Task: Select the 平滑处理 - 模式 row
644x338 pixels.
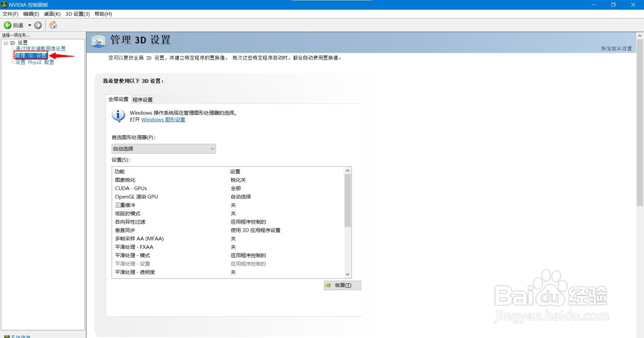Action: (228, 256)
